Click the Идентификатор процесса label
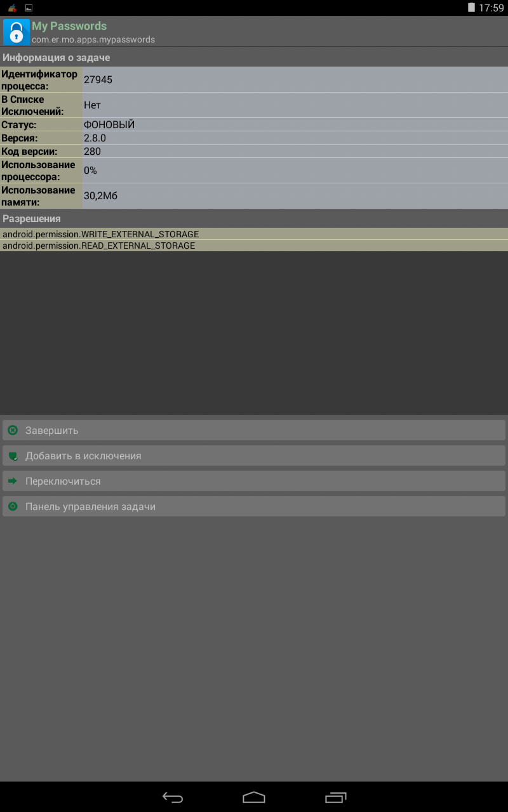This screenshot has height=812, width=508. [x=39, y=80]
